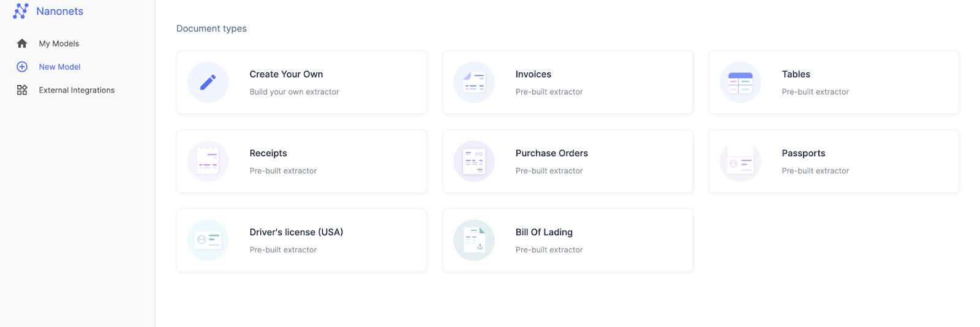The image size is (980, 327).
Task: Click the Purchase Orders PO icon
Action: 474,161
